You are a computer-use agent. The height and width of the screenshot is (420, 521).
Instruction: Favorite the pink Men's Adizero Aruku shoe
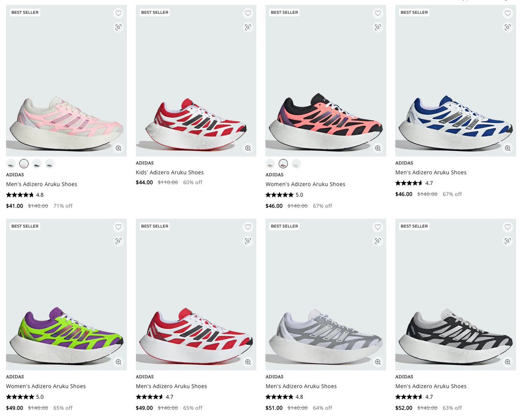coord(118,13)
